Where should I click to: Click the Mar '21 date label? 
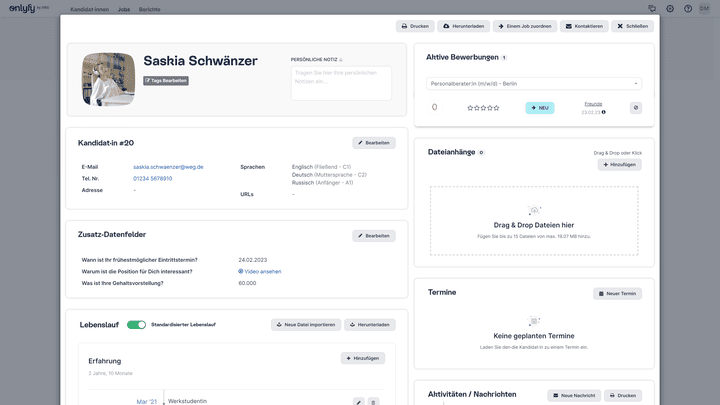click(146, 402)
